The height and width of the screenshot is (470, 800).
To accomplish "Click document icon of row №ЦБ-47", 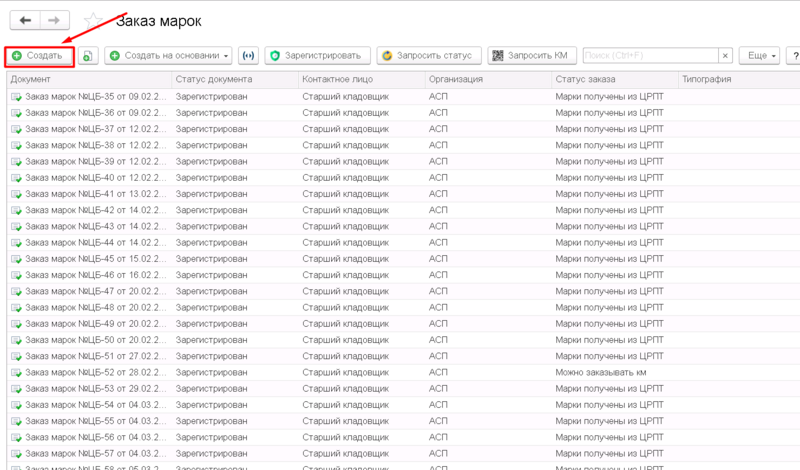I will [x=16, y=291].
